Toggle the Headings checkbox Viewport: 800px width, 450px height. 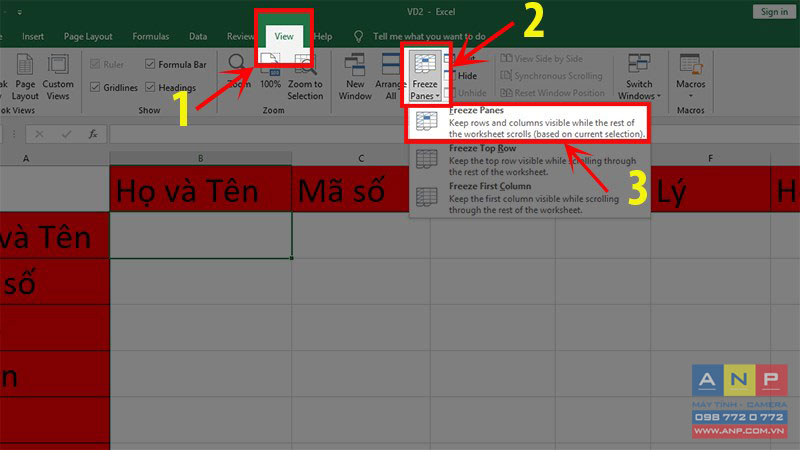(x=150, y=87)
